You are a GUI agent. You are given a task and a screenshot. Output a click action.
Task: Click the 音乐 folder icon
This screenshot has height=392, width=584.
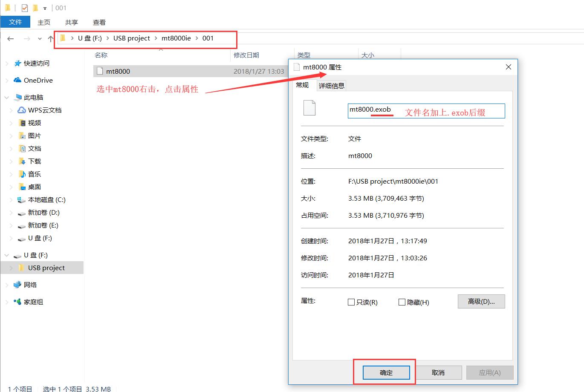[22, 174]
